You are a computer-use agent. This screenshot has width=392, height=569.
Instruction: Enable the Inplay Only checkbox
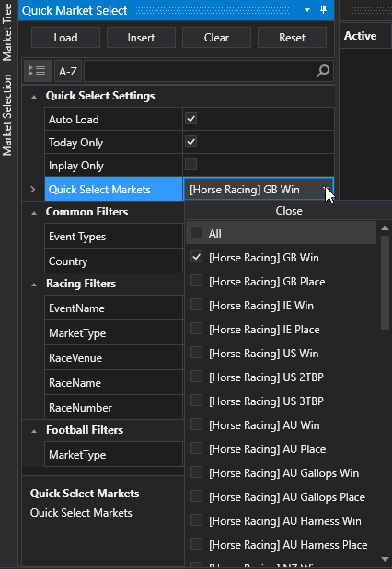(190, 165)
